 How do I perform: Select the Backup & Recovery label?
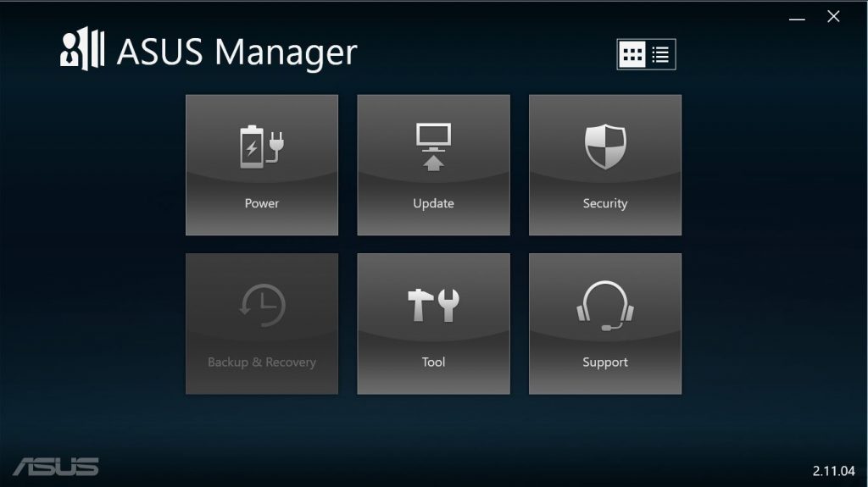click(261, 362)
